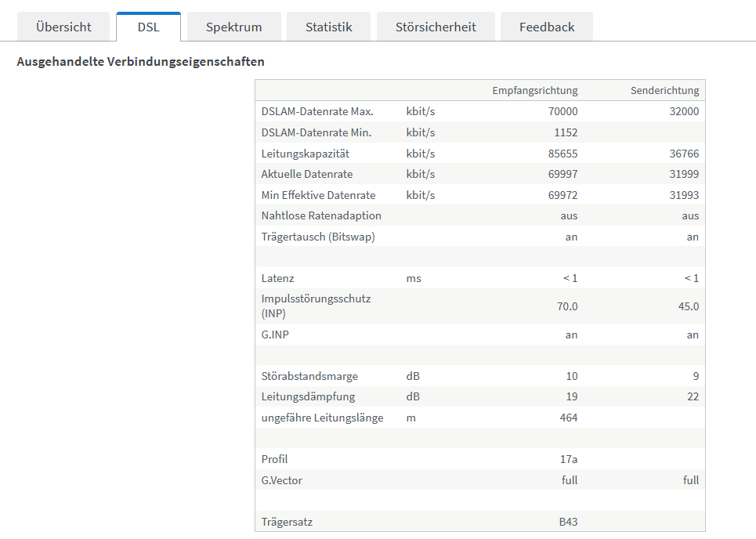The width and height of the screenshot is (756, 539).
Task: Open the Übersicht tab
Action: 63,27
